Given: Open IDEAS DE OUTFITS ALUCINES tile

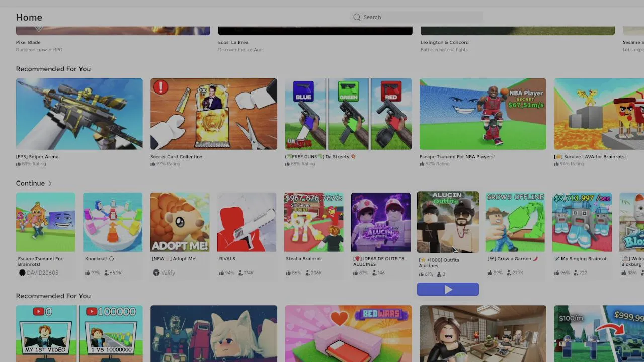Looking at the screenshot, I should 381,222.
